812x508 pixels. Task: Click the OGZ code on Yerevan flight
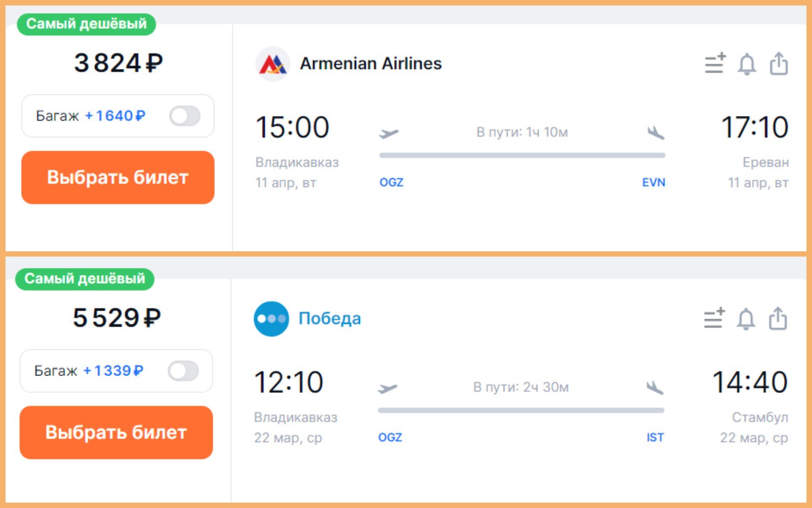point(391,182)
